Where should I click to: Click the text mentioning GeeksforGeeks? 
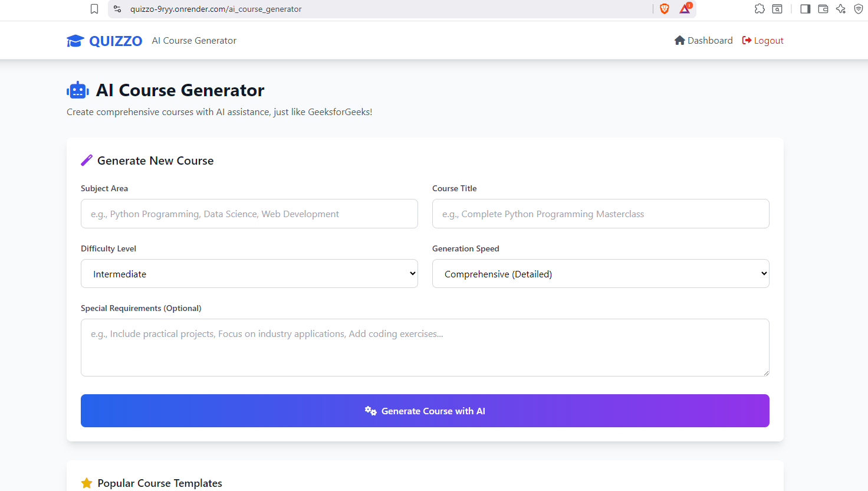pos(219,112)
